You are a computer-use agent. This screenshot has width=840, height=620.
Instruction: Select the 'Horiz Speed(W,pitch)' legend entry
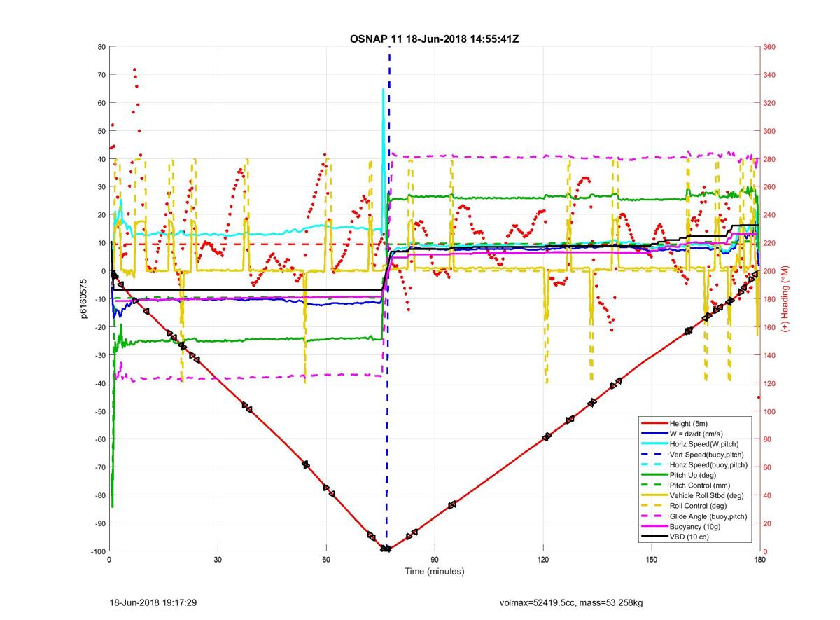point(695,444)
